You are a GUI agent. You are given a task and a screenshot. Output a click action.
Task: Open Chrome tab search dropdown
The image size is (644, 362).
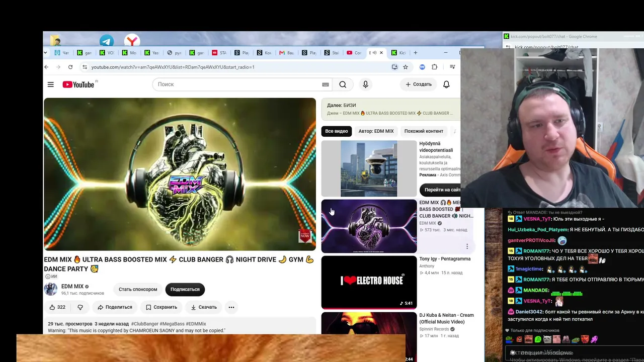coord(45,53)
